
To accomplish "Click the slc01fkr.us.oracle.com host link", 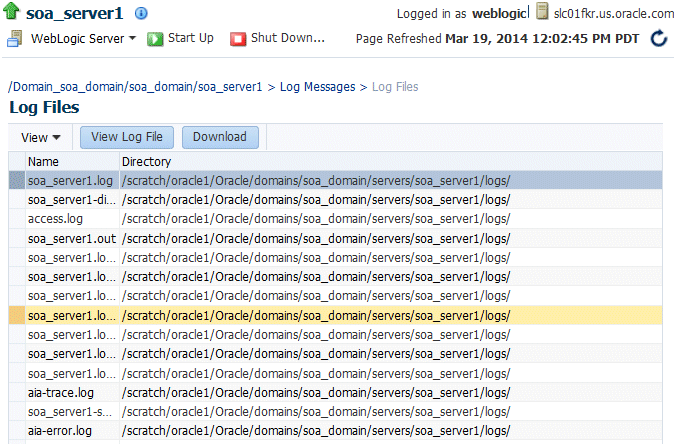I will tap(613, 13).
